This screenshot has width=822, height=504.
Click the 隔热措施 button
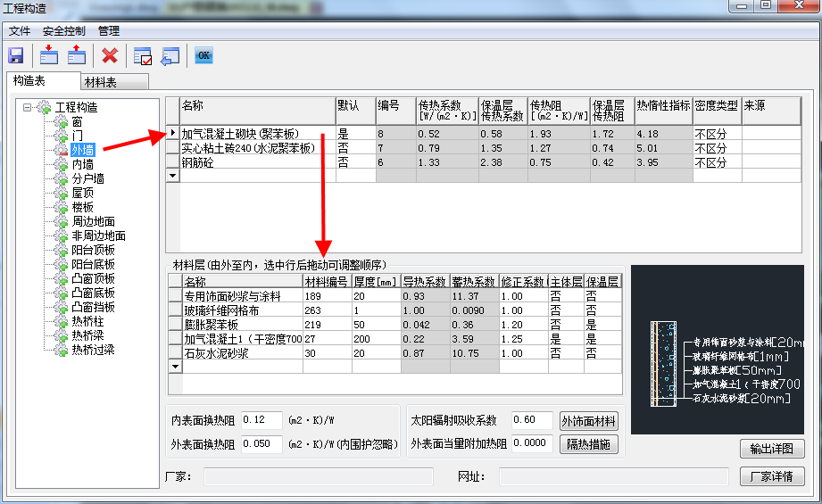tap(588, 444)
